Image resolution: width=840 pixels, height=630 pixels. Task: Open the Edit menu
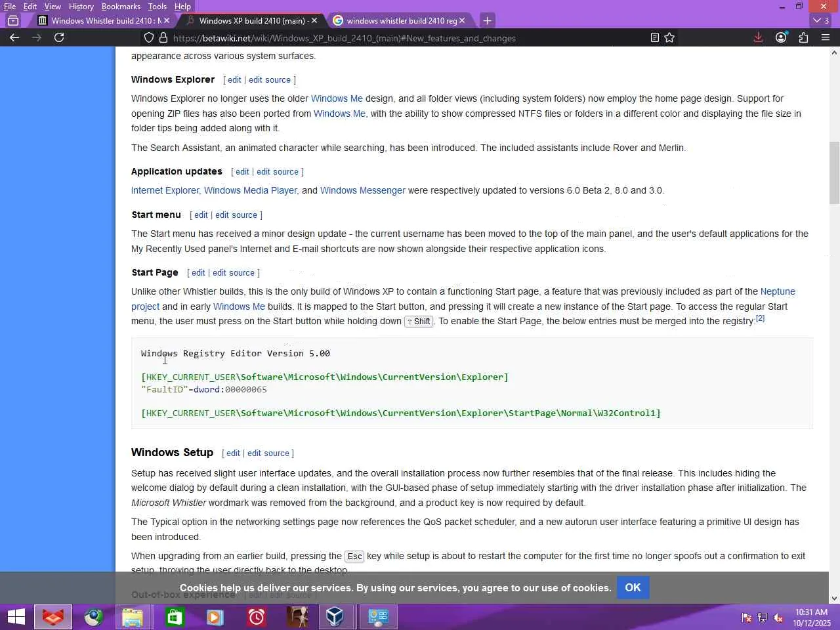coord(30,7)
